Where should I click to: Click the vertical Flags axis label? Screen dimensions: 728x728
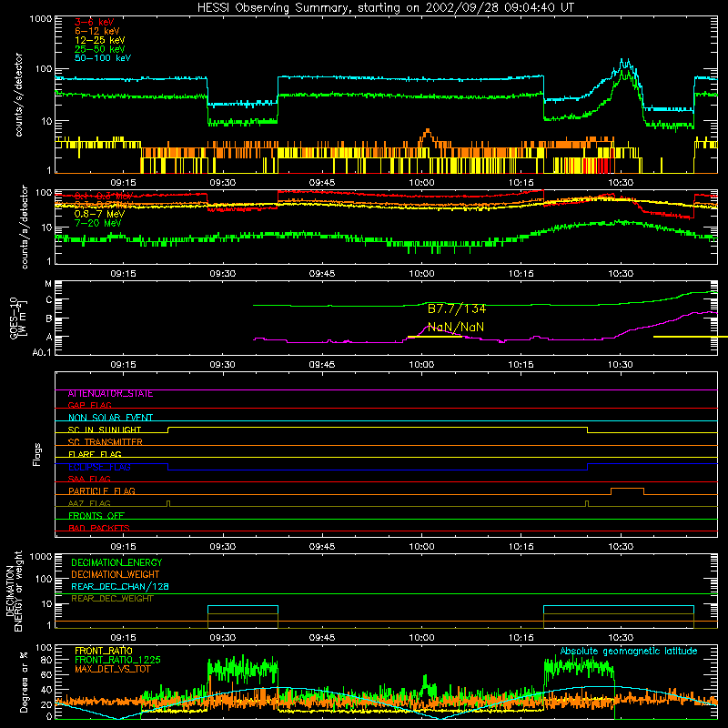(37, 455)
